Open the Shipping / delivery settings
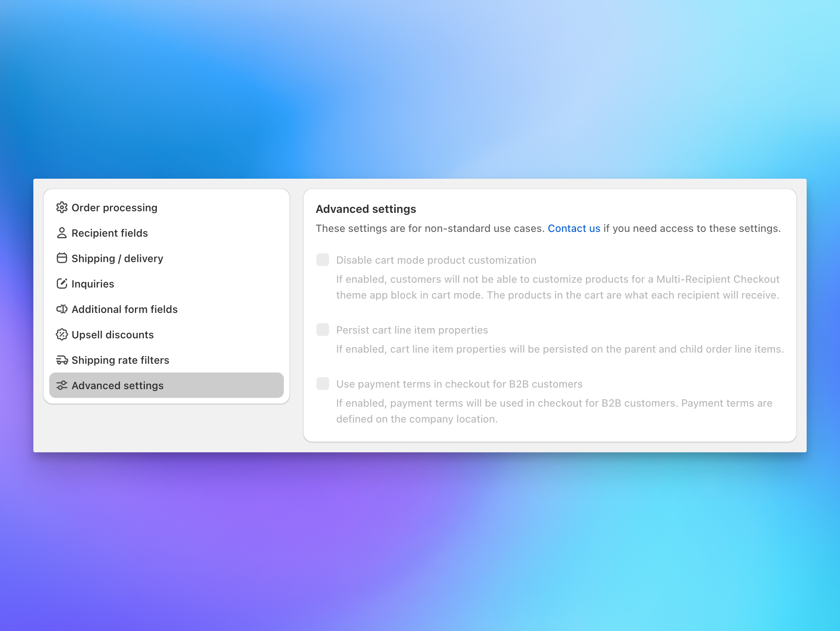The width and height of the screenshot is (840, 631). (x=117, y=258)
